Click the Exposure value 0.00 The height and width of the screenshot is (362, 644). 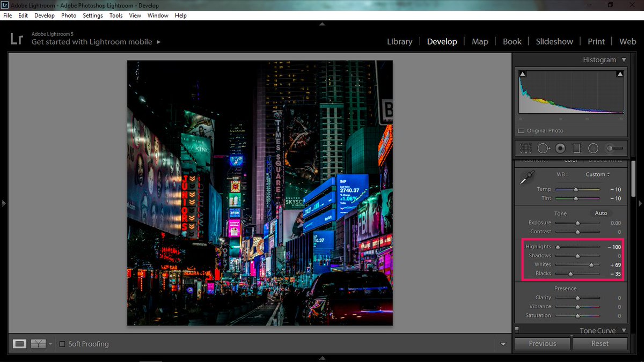click(x=616, y=223)
